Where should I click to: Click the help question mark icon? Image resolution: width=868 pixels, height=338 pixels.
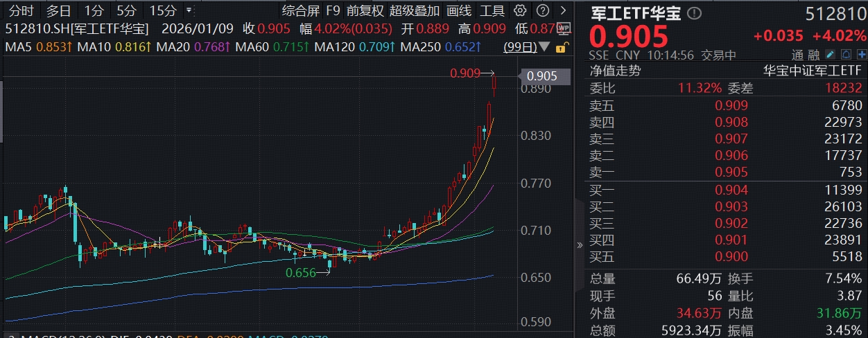(x=543, y=10)
